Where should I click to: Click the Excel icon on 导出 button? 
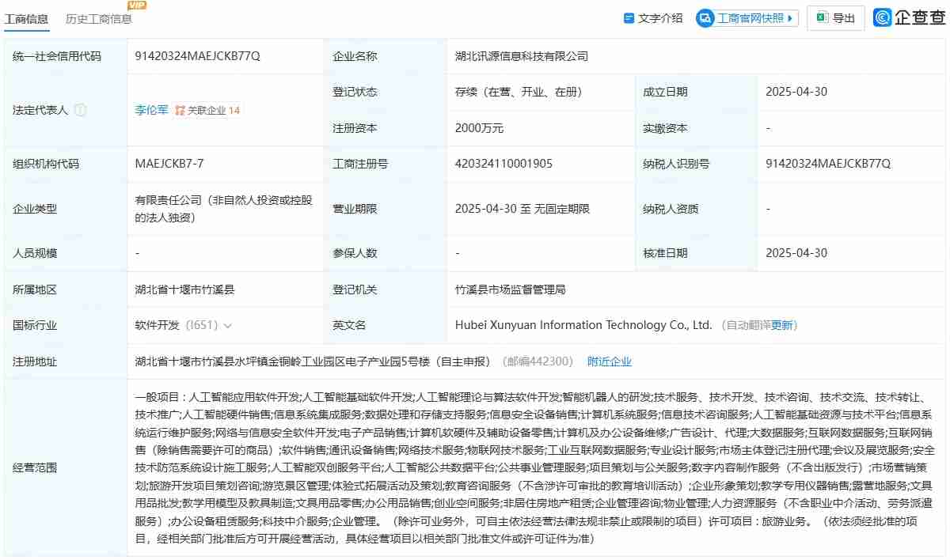(822, 17)
